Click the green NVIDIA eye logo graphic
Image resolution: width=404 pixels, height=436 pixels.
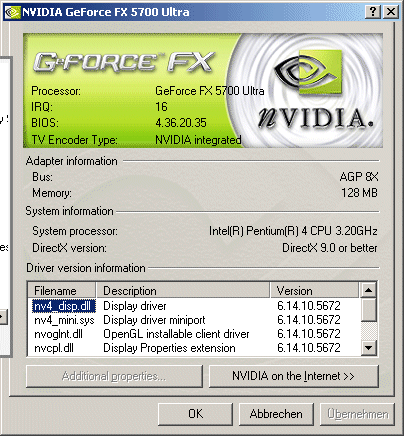tap(308, 72)
